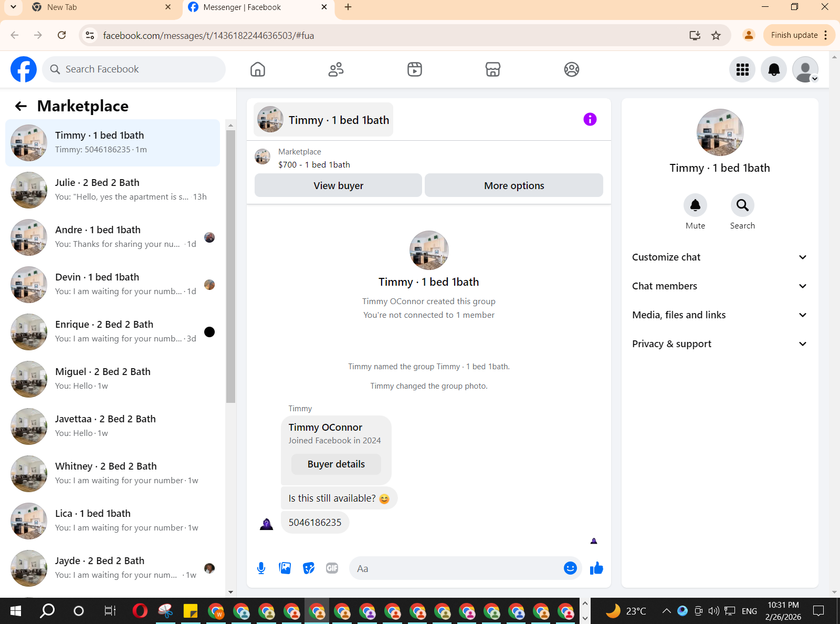
Task: Reload the page
Action: [x=61, y=35]
